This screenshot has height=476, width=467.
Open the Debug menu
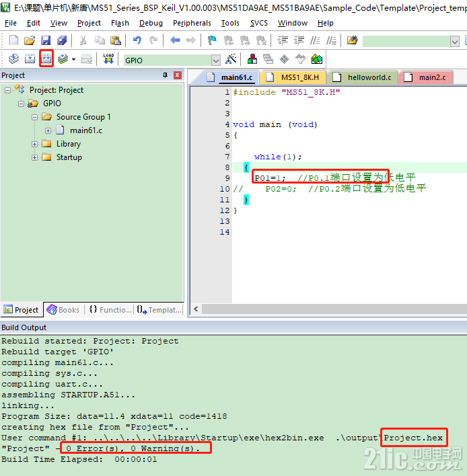tap(151, 23)
